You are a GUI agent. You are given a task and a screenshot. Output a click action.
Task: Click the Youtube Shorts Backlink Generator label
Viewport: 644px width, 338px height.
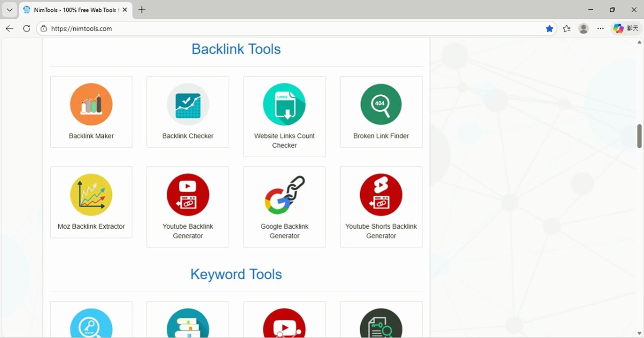[x=381, y=231]
